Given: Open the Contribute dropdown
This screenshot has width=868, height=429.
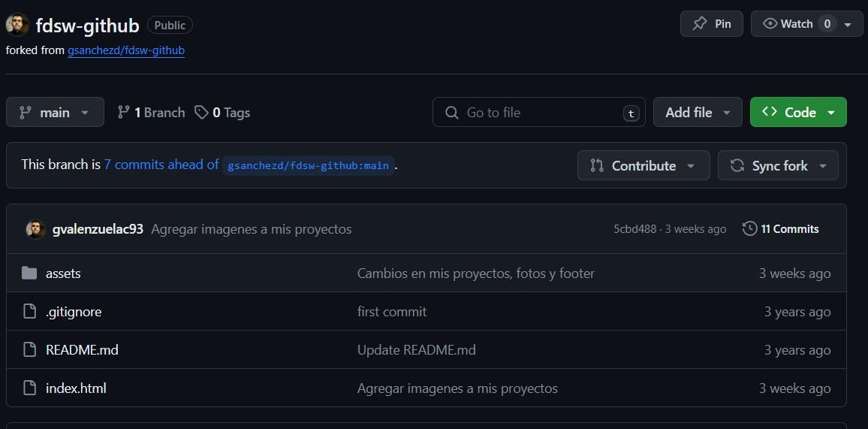Looking at the screenshot, I should coord(643,166).
